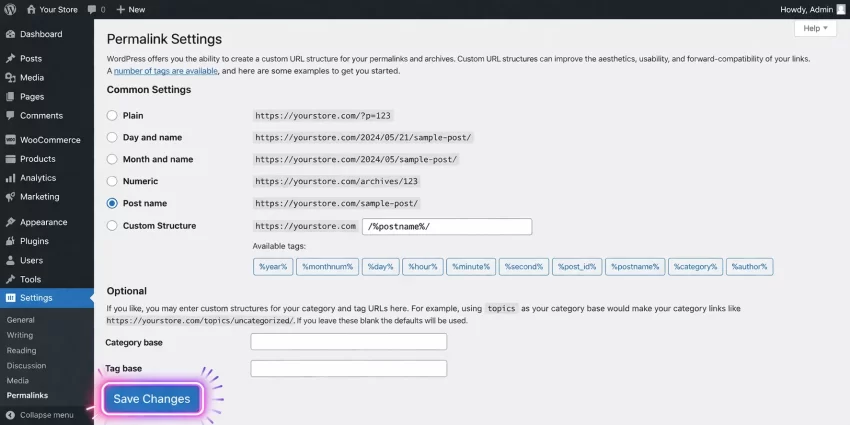Click the Users person icon
The image size is (850, 425).
(x=10, y=260)
